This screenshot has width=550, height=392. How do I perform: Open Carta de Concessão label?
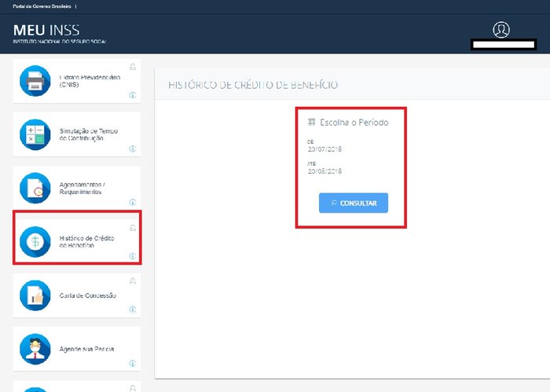click(x=88, y=295)
